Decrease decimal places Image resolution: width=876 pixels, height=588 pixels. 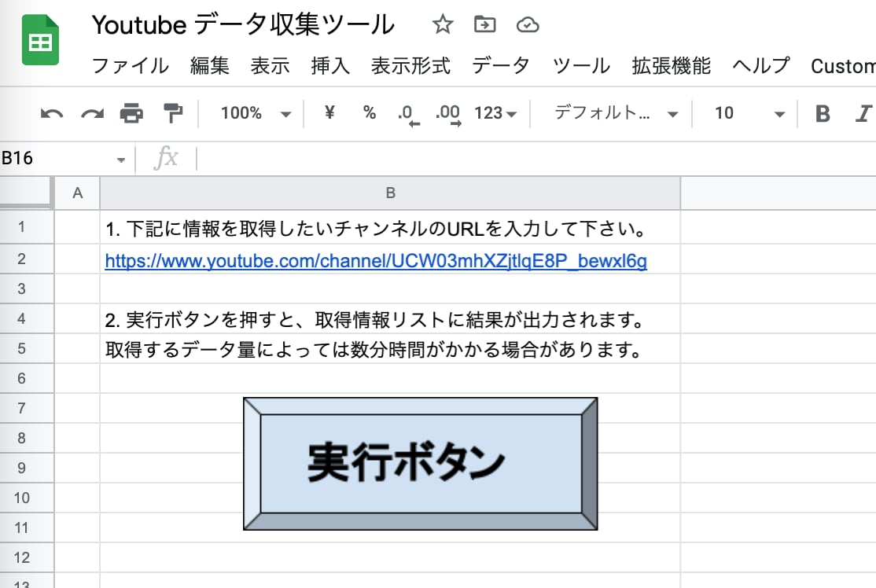tap(408, 115)
